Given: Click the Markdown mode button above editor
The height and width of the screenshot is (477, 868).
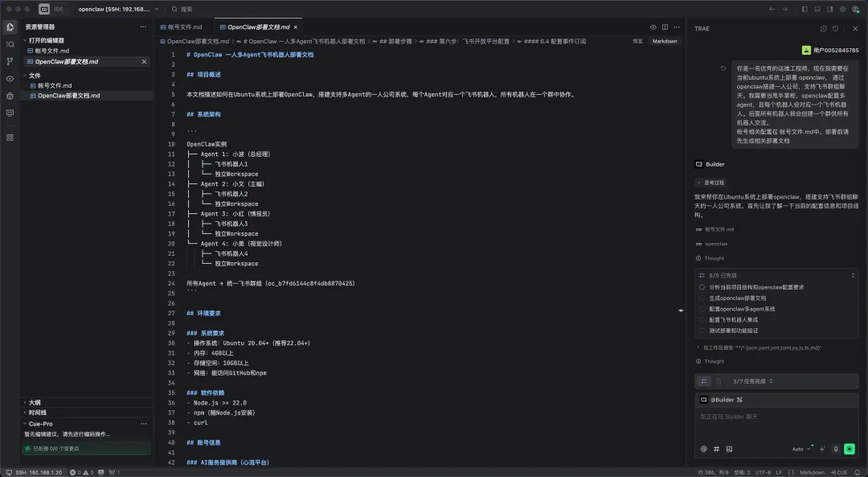Looking at the screenshot, I should click(x=665, y=41).
